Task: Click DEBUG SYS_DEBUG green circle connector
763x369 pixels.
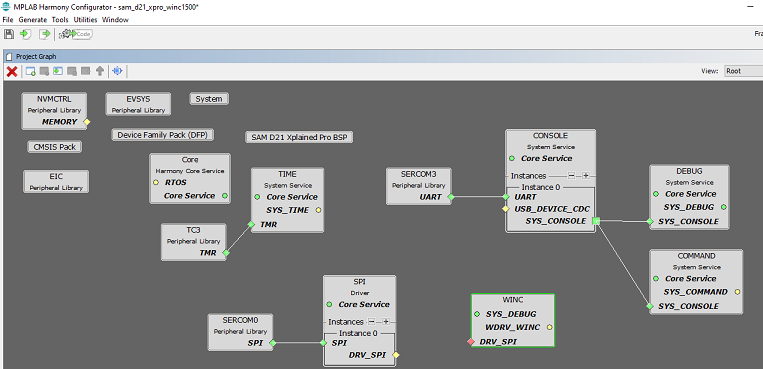Action: point(724,207)
